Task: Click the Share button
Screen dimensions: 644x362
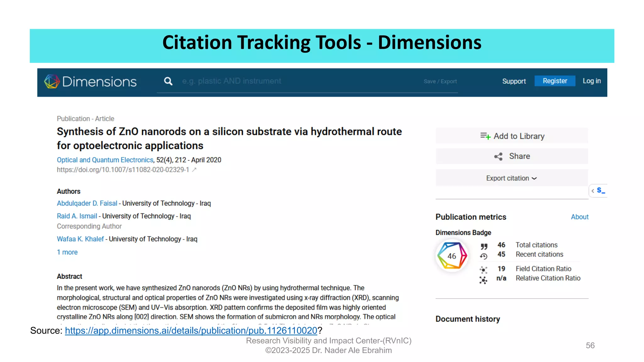Action: (512, 156)
